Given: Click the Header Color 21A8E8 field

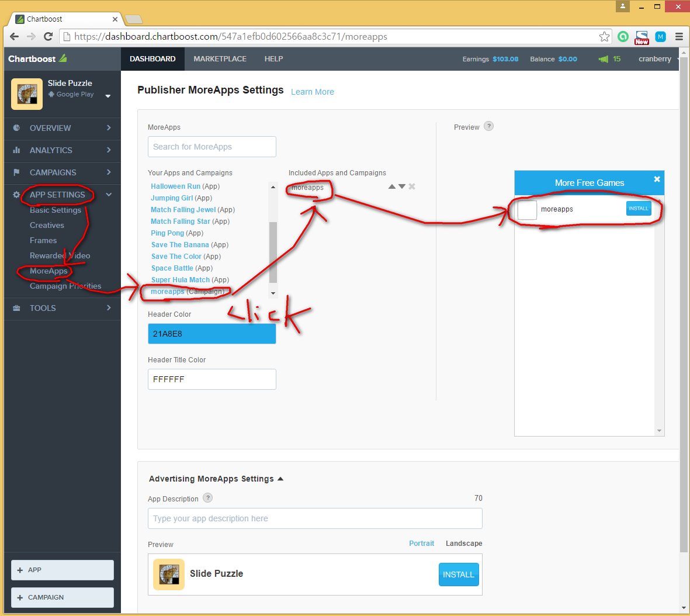Looking at the screenshot, I should point(212,334).
